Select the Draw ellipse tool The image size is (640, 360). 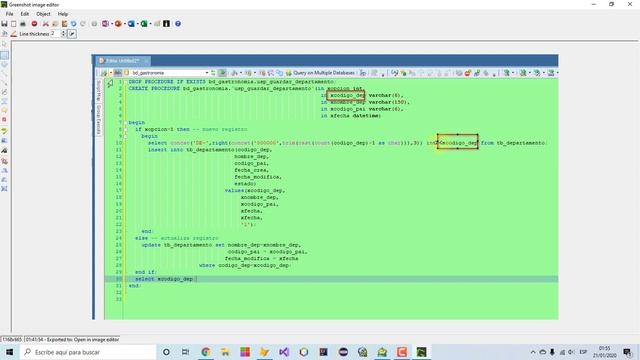(4, 64)
